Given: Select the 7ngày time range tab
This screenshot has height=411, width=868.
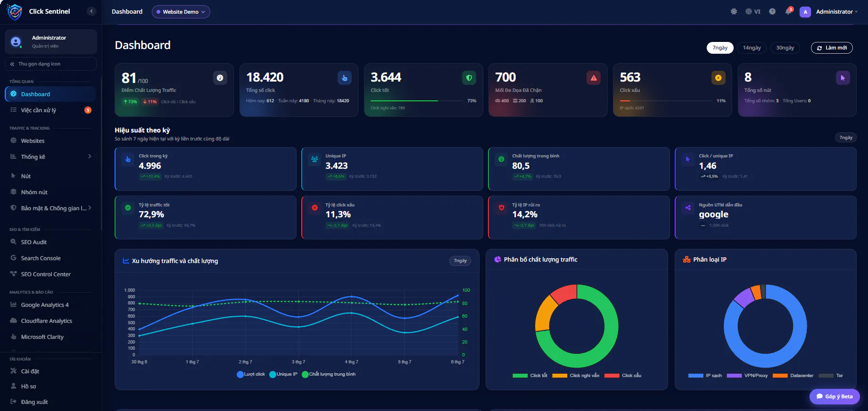Looking at the screenshot, I should tap(720, 48).
